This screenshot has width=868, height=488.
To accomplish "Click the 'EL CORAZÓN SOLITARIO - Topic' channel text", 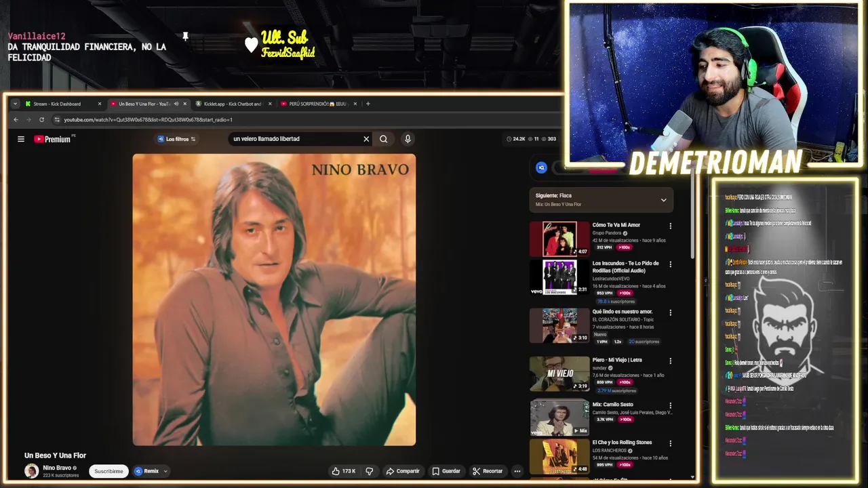I will pyautogui.click(x=623, y=319).
